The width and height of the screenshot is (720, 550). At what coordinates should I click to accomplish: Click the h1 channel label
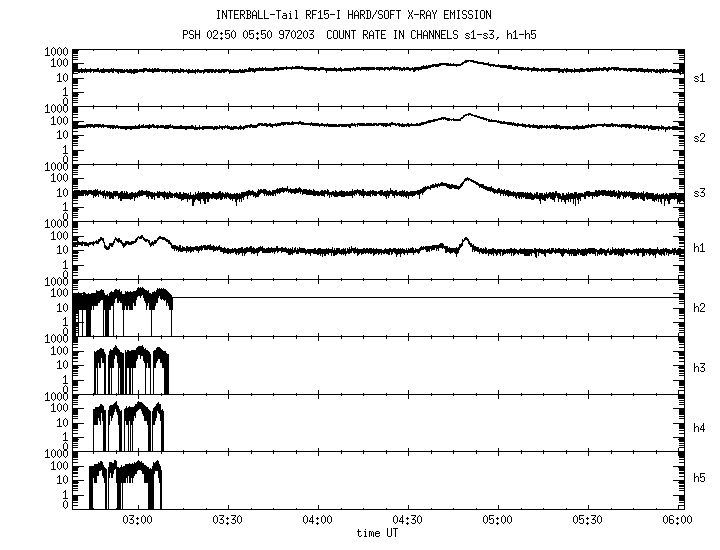[700, 248]
